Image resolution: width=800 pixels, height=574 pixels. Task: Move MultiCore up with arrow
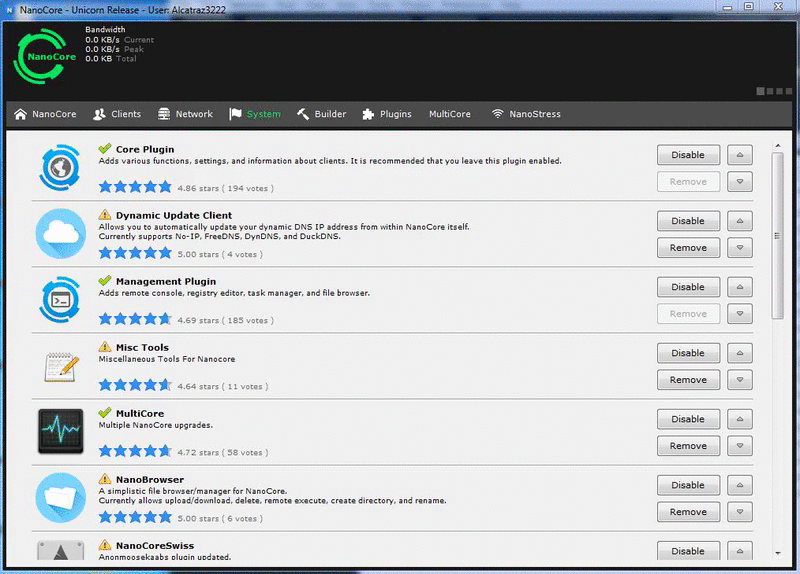[740, 419]
